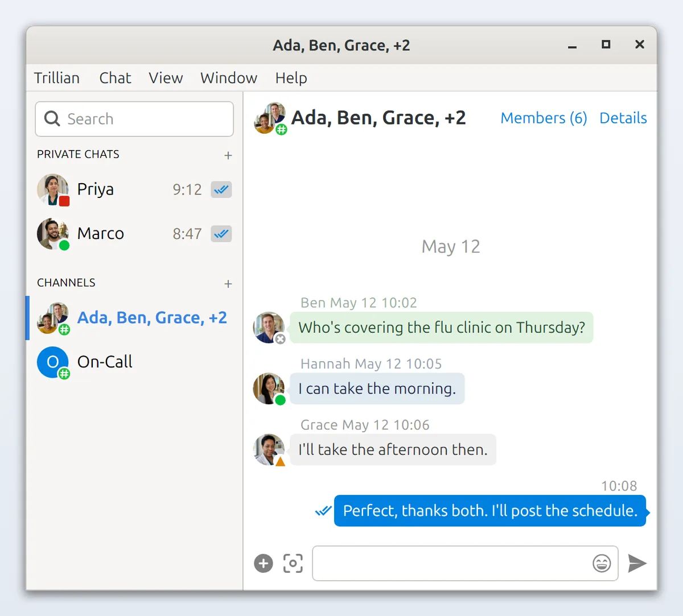683x616 pixels.
Task: Open the Chat menu
Action: pyautogui.click(x=115, y=78)
